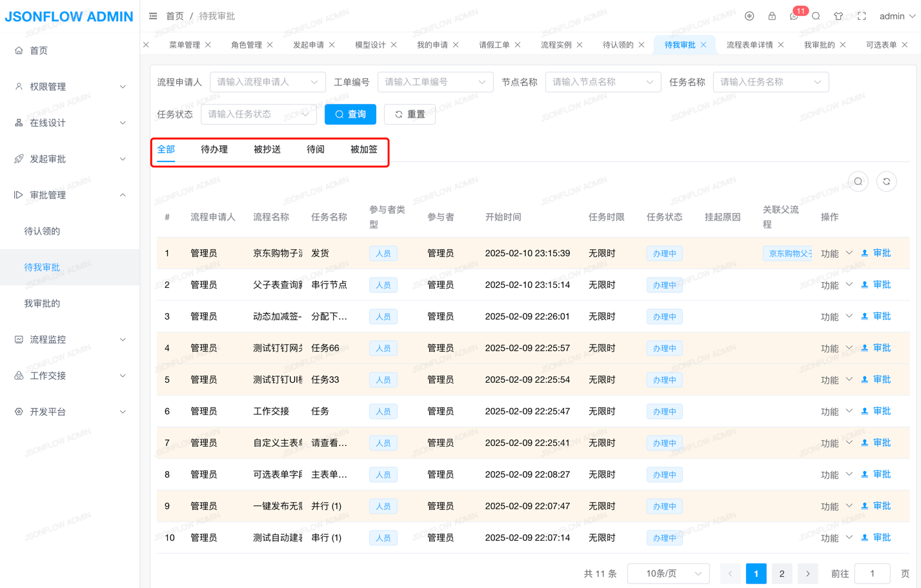This screenshot has width=921, height=588.
Task: Click the round table refresh icon
Action: 886,181
